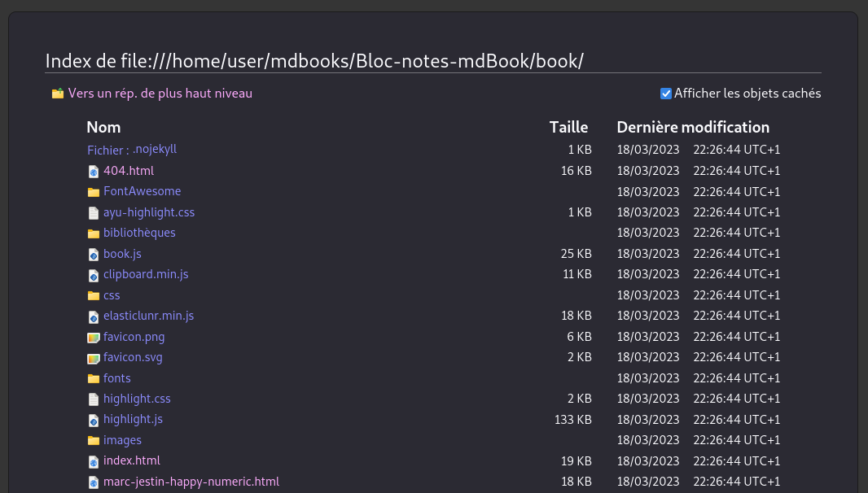The width and height of the screenshot is (868, 493).
Task: Click the FontAwesome folder icon
Action: click(94, 192)
